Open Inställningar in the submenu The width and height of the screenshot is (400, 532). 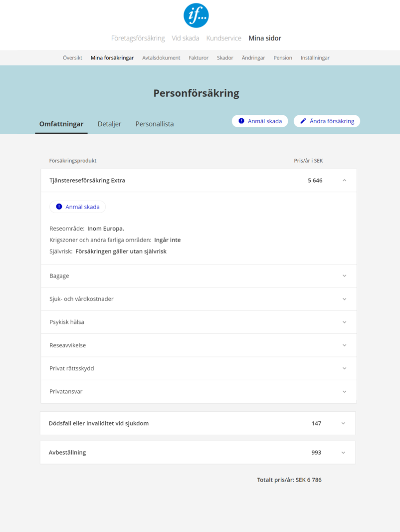[x=315, y=58]
